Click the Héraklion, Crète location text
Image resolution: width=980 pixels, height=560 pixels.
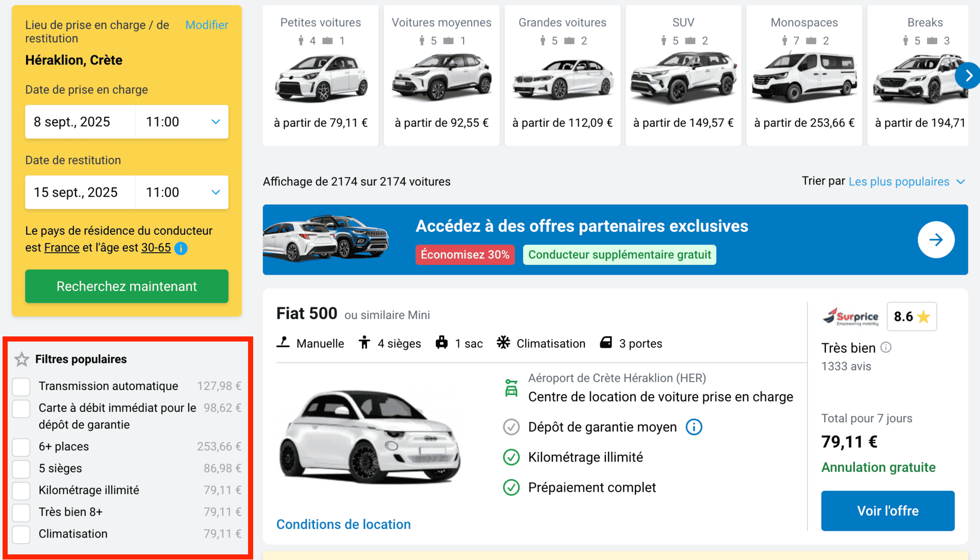pyautogui.click(x=73, y=60)
